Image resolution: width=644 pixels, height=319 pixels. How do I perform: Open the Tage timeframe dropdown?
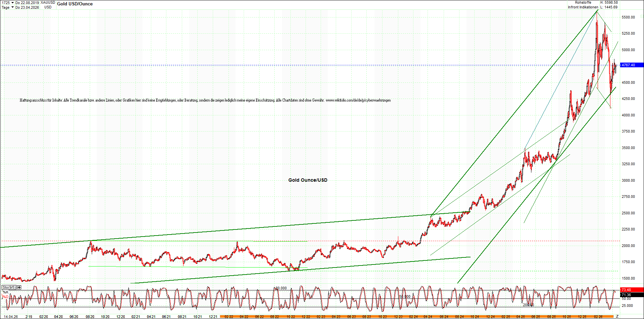(x=12, y=7)
